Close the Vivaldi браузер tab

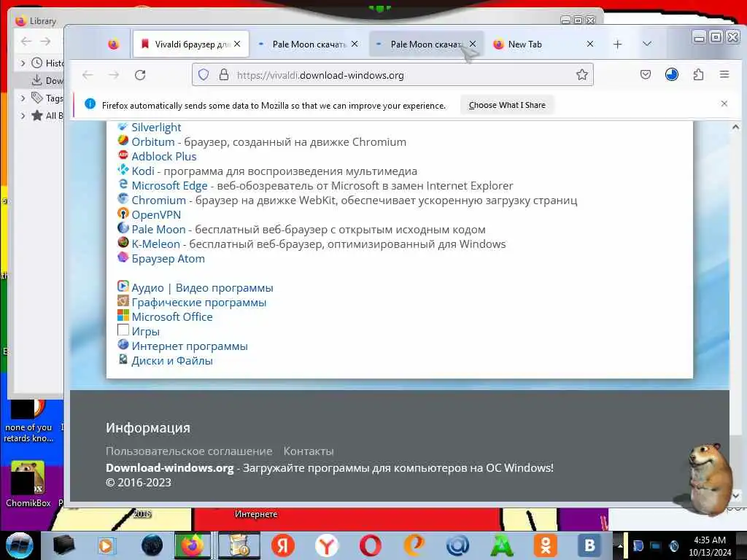(237, 44)
